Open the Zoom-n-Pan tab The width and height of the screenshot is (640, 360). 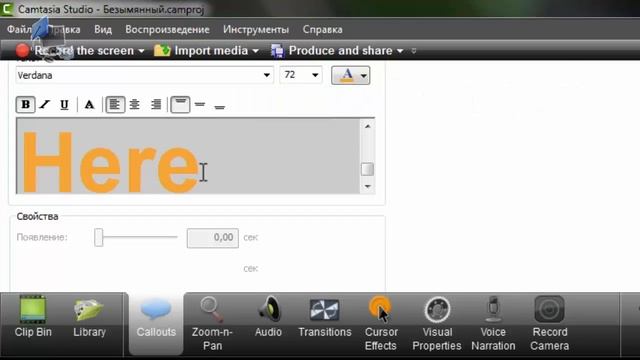[212, 323]
